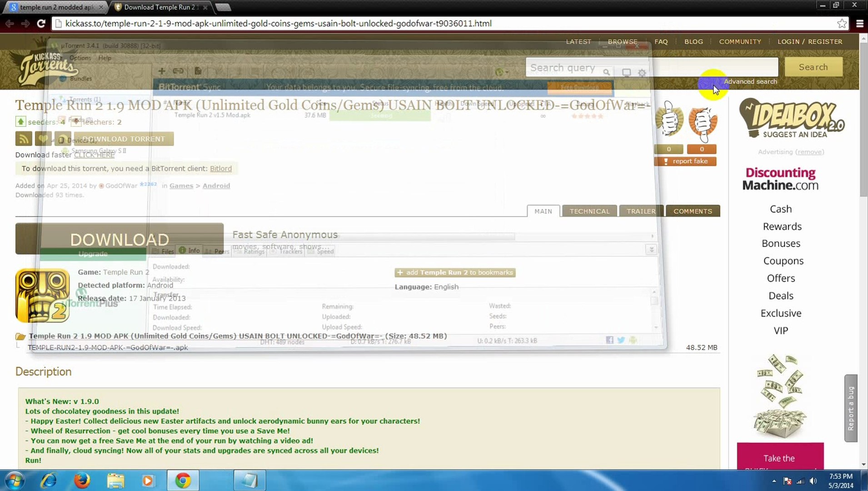The height and width of the screenshot is (491, 868).
Task: Click the heart bookmark icon beside RSS
Action: (x=43, y=139)
